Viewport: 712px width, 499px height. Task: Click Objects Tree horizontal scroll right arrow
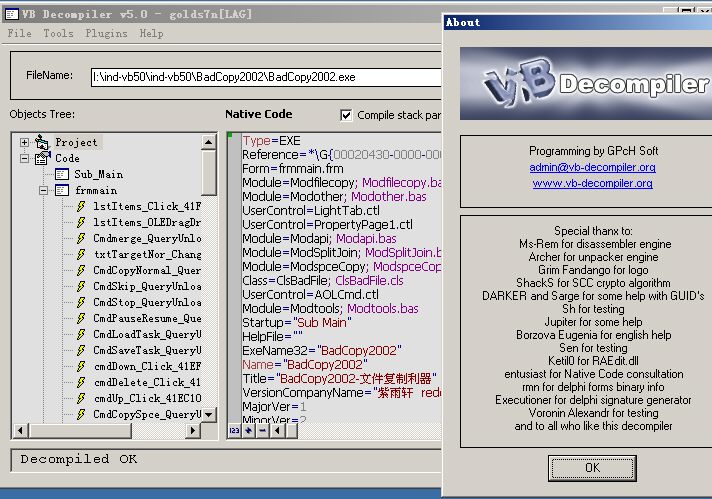pyautogui.click(x=193, y=430)
